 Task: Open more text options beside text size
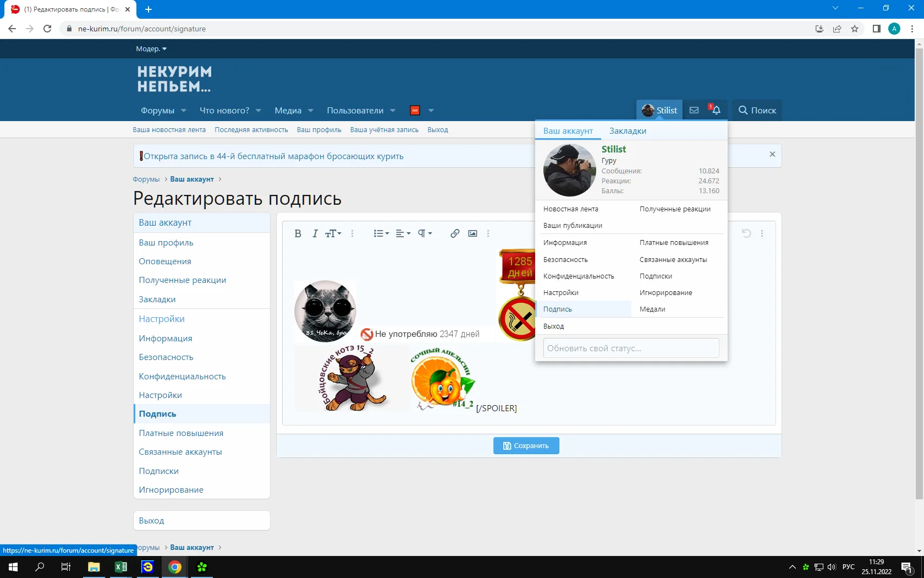(353, 233)
